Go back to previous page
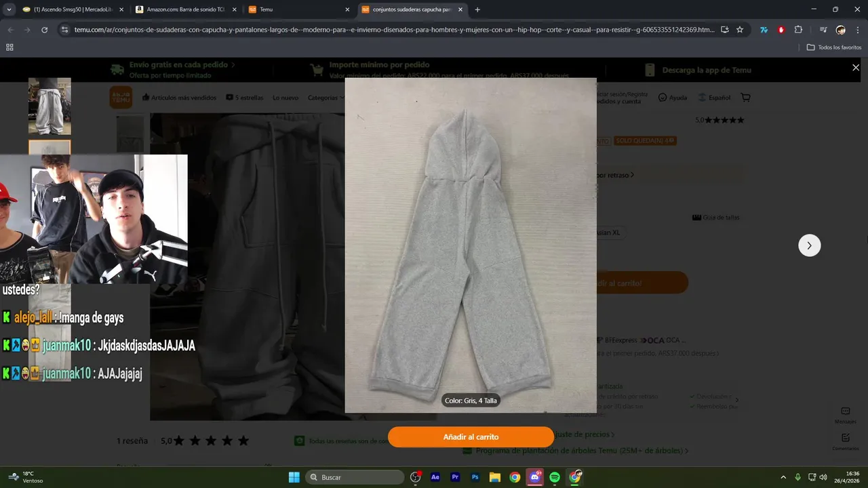The height and width of the screenshot is (488, 868). click(10, 30)
